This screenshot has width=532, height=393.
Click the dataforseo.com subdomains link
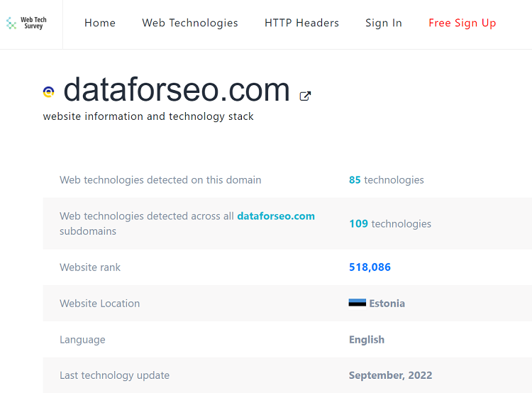pyautogui.click(x=276, y=216)
